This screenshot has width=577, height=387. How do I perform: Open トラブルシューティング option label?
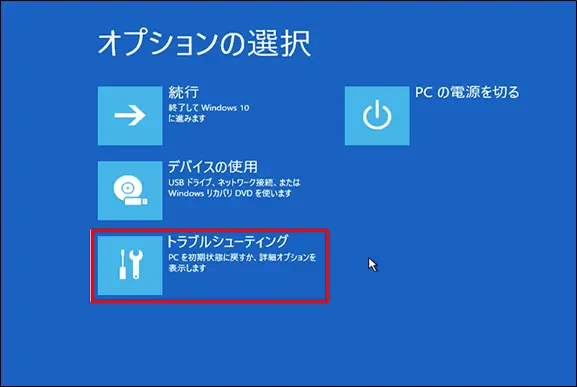[227, 242]
